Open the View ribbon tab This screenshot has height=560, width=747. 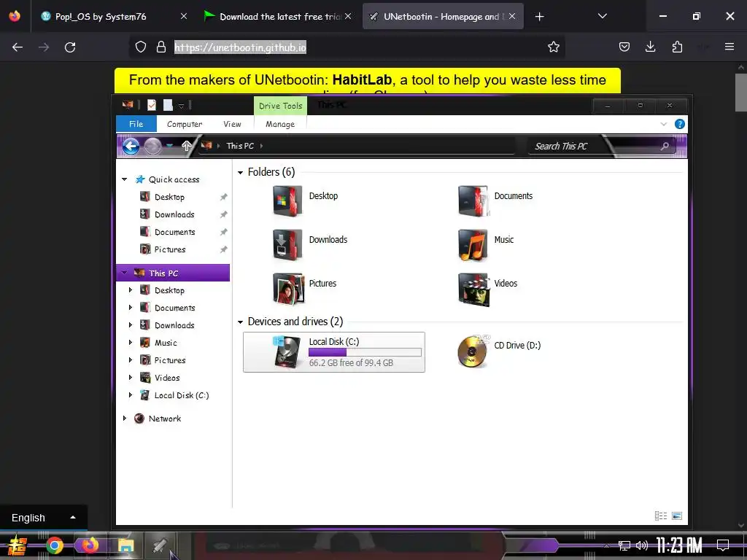pyautogui.click(x=232, y=124)
